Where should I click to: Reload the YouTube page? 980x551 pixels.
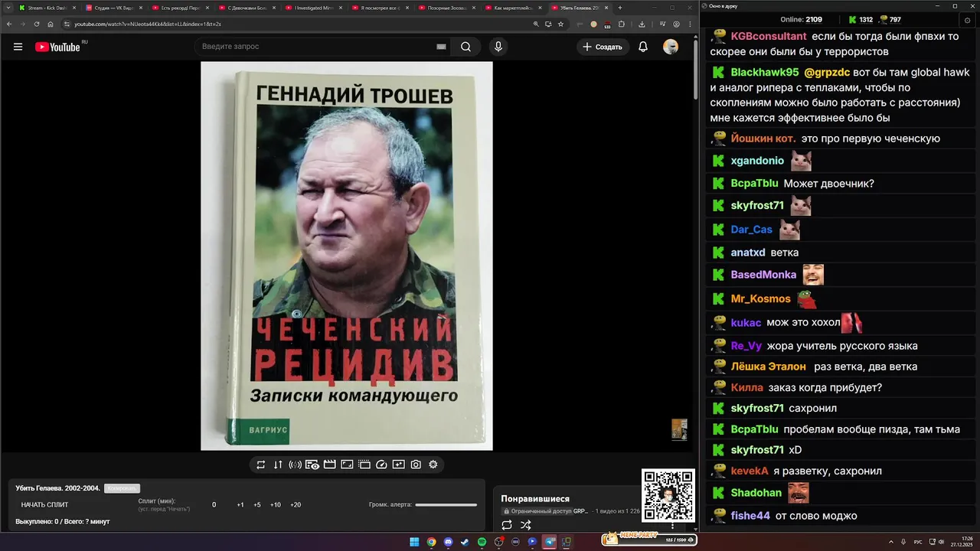click(37, 24)
